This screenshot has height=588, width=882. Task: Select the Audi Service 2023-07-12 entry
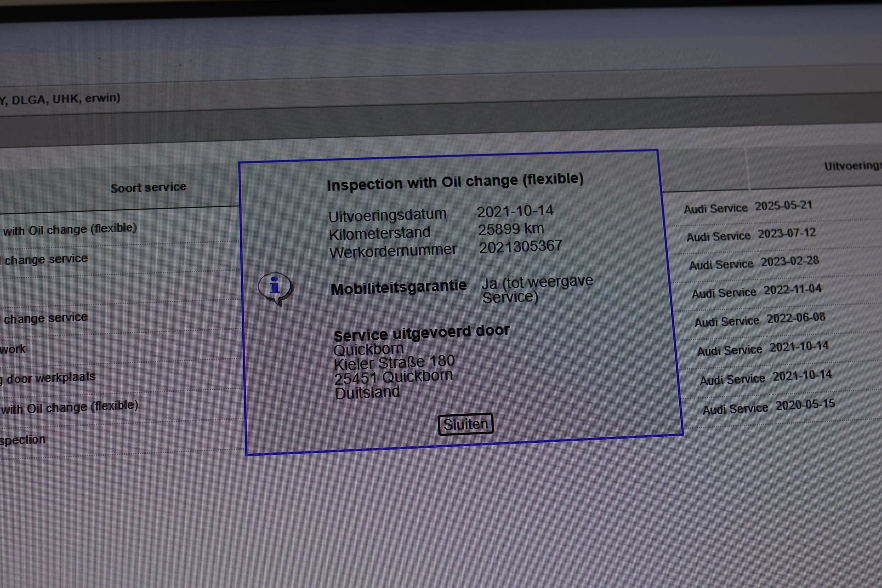tap(751, 235)
